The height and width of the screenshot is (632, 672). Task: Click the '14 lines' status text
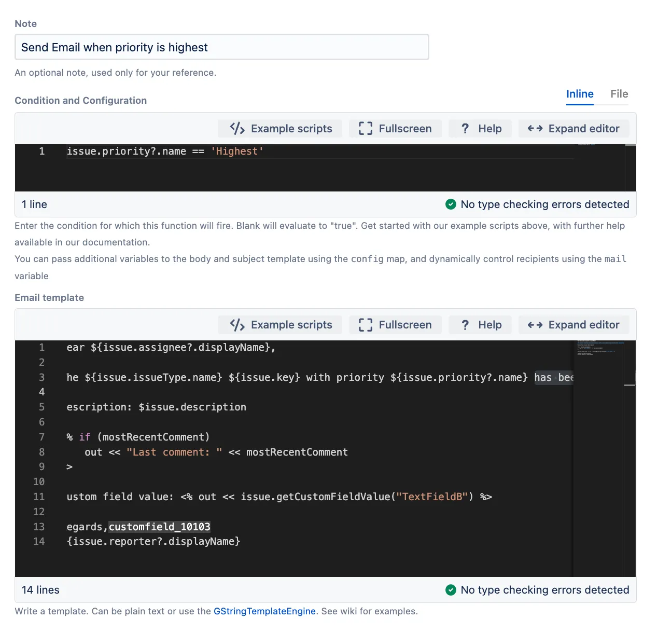point(40,590)
